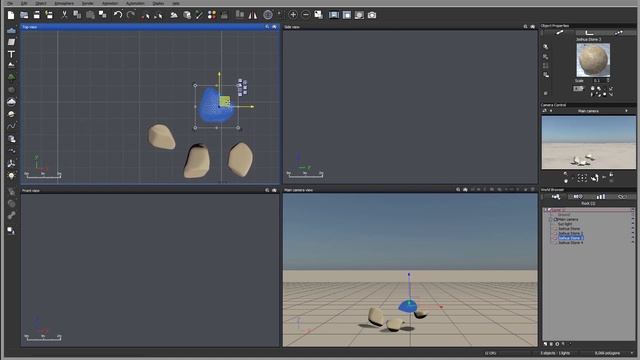Screen dimensions: 640x360
Task: Open Library tab in World Browser
Action: click(600, 197)
